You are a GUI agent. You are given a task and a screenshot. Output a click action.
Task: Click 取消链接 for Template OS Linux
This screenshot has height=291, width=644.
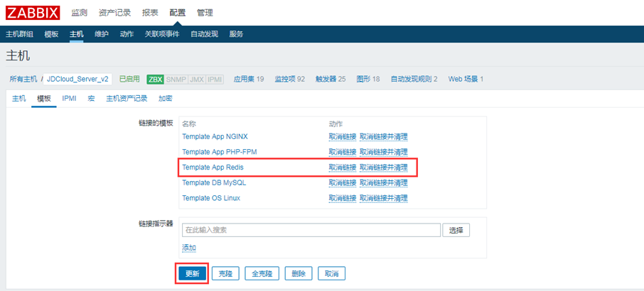(343, 198)
